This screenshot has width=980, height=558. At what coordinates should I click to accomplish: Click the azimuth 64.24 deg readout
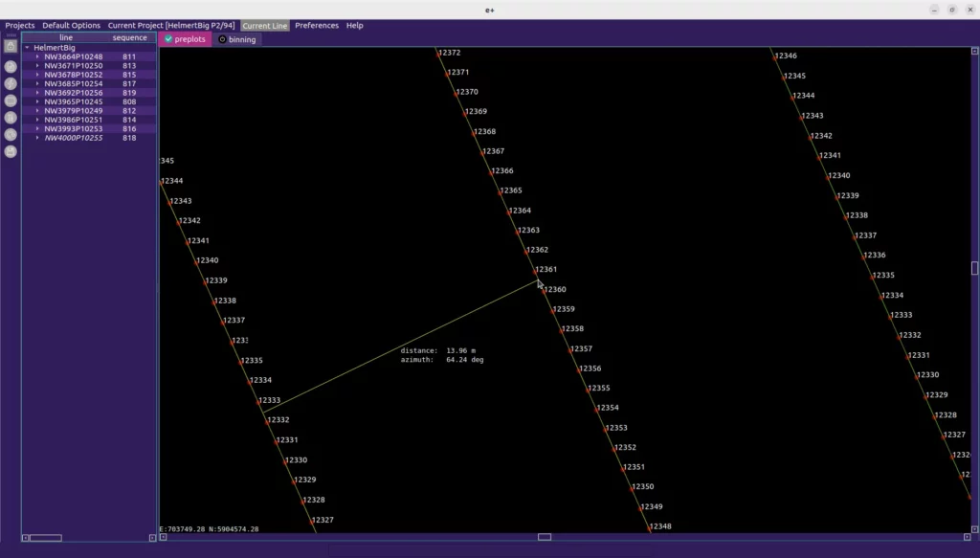tap(442, 360)
